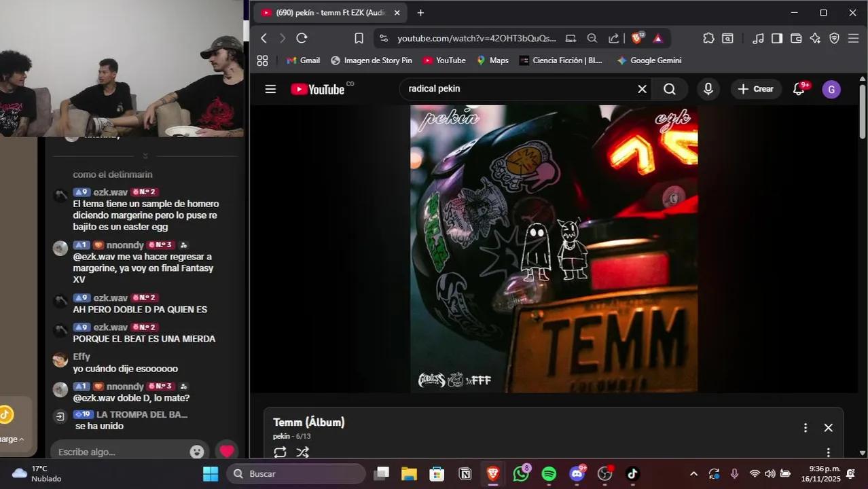The height and width of the screenshot is (489, 868).
Task: Open the weather widget showing 17°C Nublado
Action: (37, 473)
